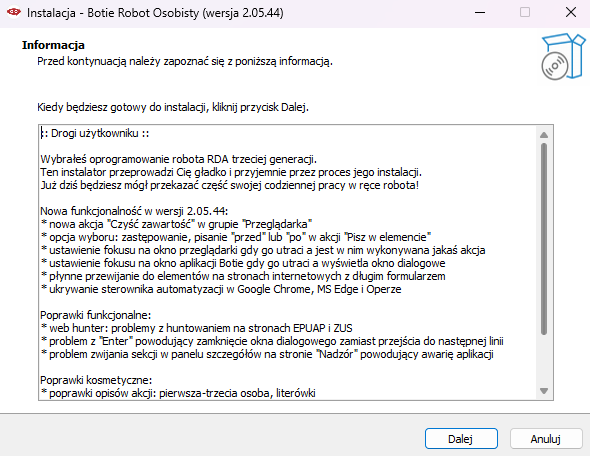Click the scroll-up arrow of the information box

544,135
